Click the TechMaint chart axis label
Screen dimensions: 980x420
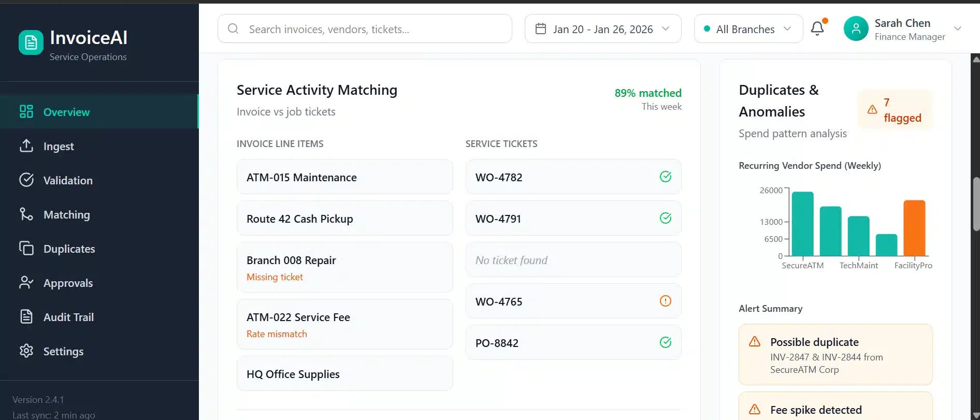coord(859,265)
